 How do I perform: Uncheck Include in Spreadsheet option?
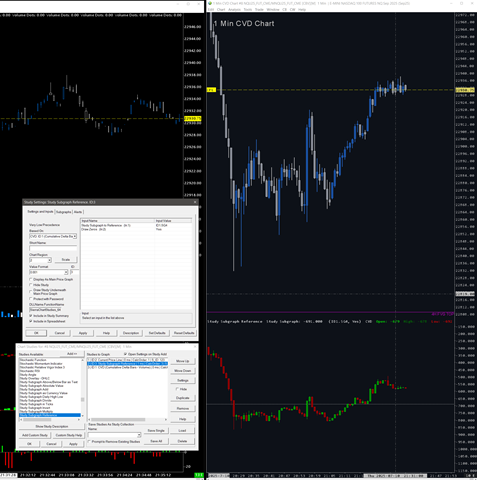point(31,321)
